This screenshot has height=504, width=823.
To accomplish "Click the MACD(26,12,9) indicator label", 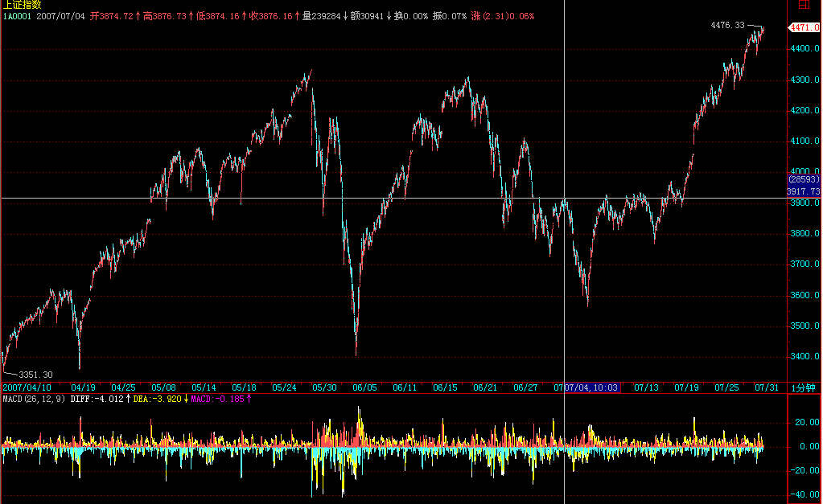I will click(x=34, y=398).
